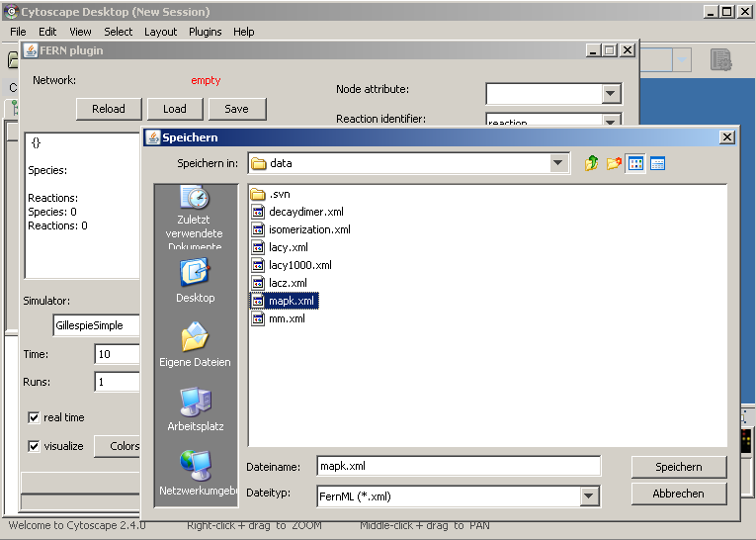Viewport: 756px width, 540px height.
Task: Select mapk.xml file
Action: 284,301
